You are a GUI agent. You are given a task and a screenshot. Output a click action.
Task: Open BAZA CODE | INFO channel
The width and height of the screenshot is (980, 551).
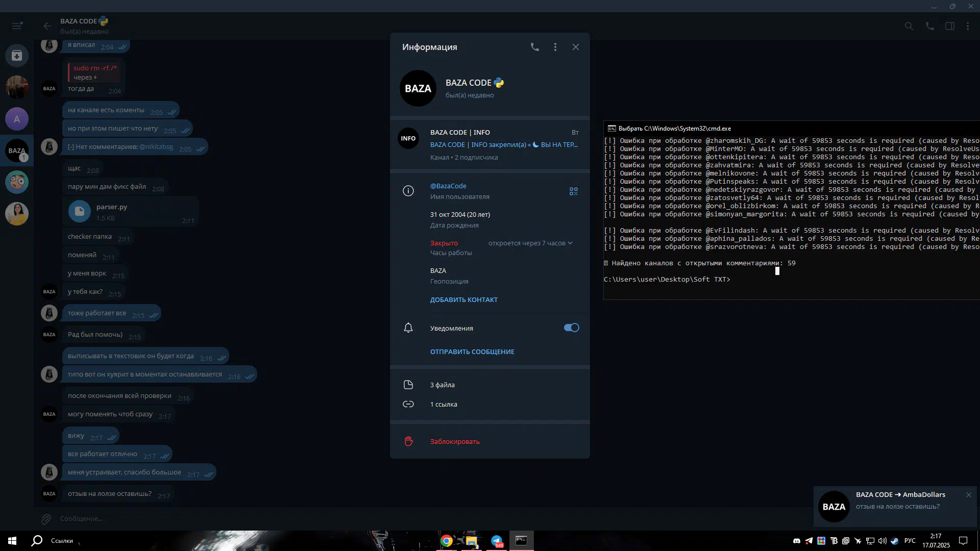click(490, 144)
